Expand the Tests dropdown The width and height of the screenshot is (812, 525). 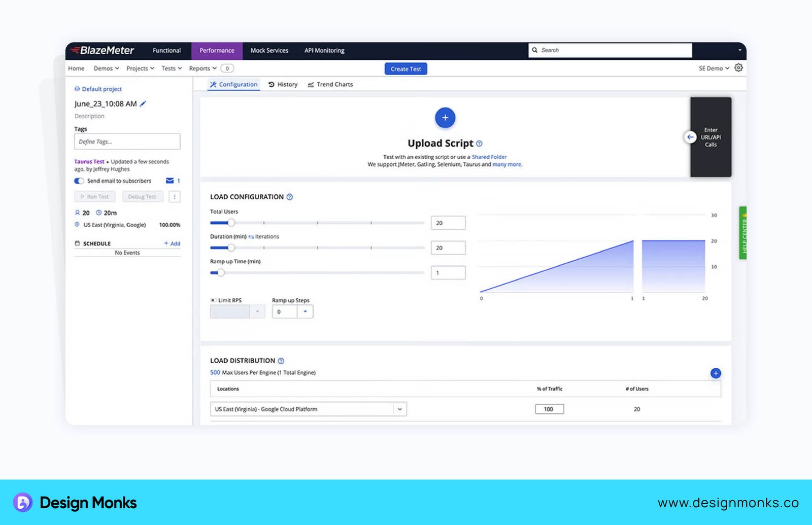coord(172,68)
